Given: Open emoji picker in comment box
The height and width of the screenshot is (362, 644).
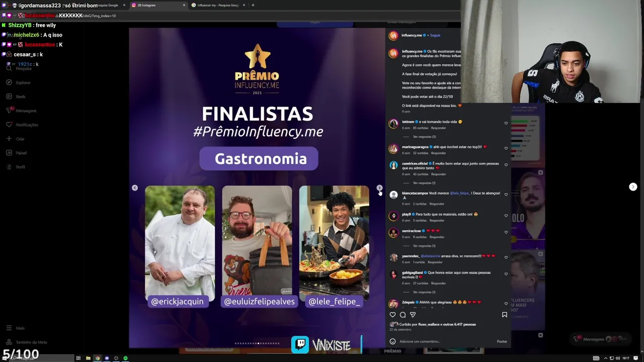Looking at the screenshot, I should click(392, 341).
